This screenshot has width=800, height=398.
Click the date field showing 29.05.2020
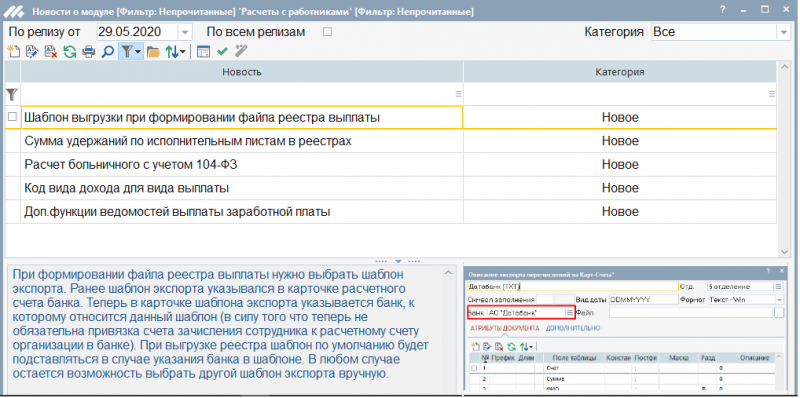pyautogui.click(x=137, y=32)
